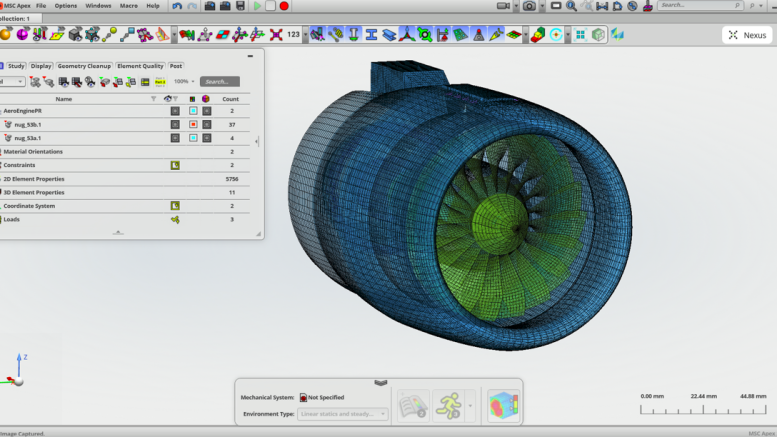Click the model tree Search field
This screenshot has width=777, height=437.
(x=219, y=81)
